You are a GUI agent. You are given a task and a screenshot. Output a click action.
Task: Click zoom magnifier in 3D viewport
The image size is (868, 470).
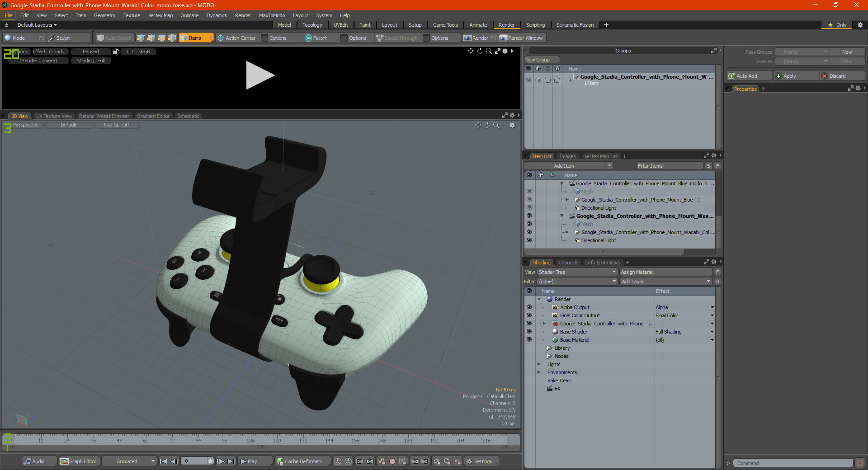pyautogui.click(x=496, y=125)
